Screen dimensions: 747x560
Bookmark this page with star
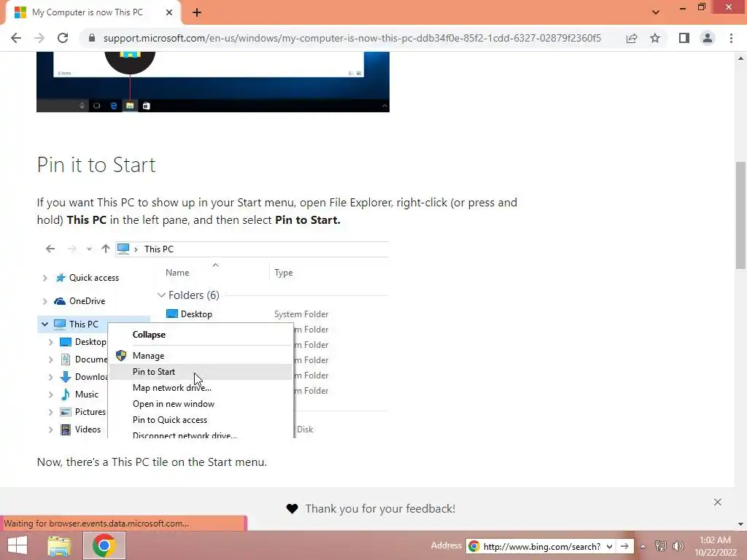coord(655,38)
